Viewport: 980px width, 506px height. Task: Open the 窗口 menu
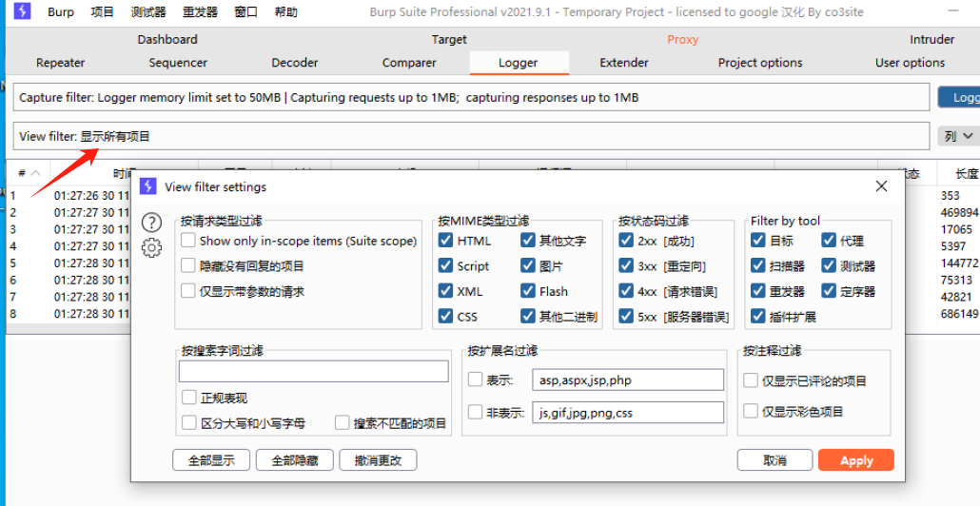click(245, 11)
